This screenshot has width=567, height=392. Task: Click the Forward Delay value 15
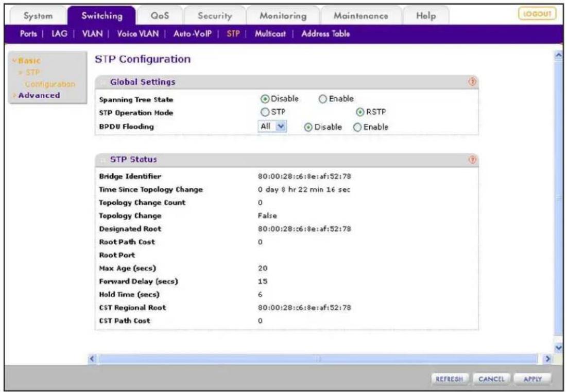tap(263, 281)
